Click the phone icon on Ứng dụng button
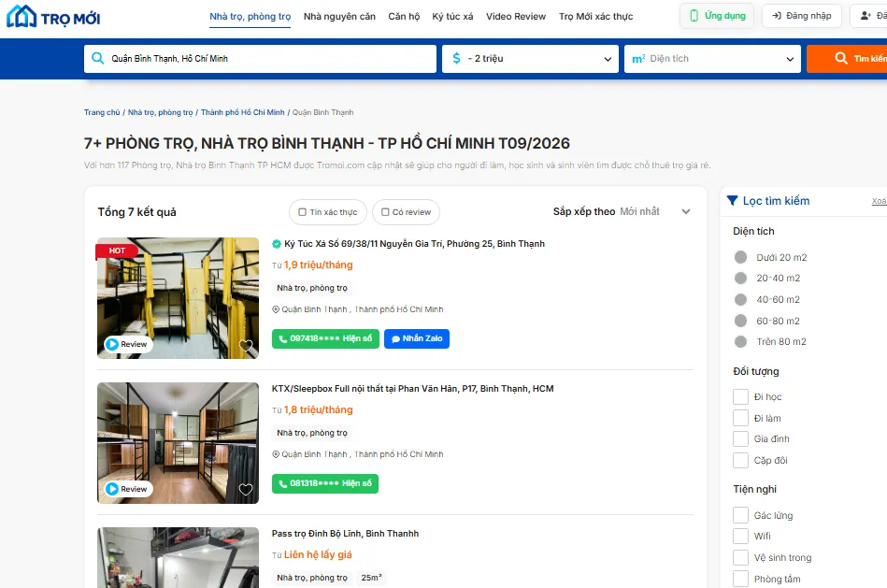 [x=694, y=16]
